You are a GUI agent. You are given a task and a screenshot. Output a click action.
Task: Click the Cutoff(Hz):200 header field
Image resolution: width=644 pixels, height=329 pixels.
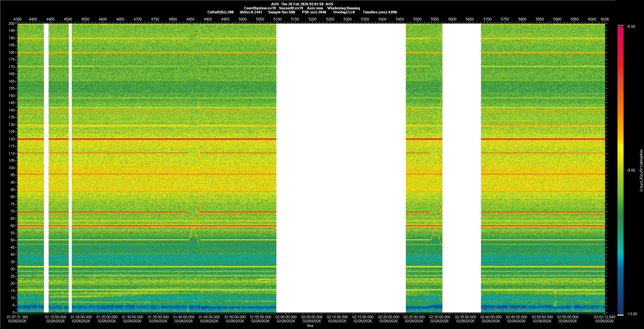(x=220, y=12)
